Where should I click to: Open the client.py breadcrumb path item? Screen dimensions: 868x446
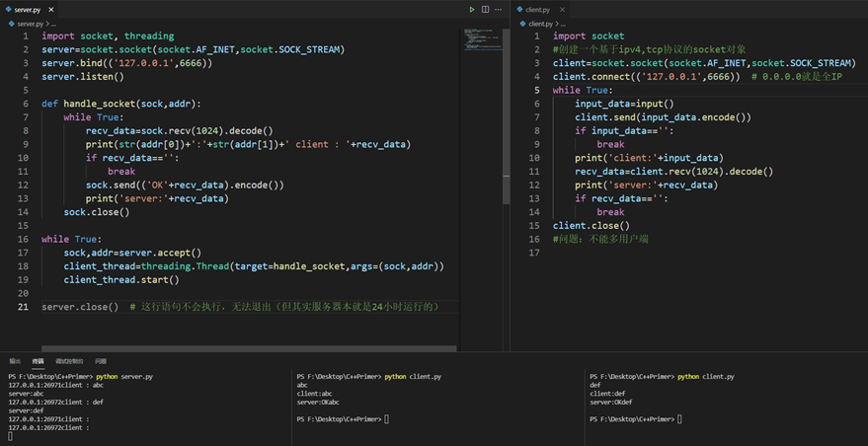[x=540, y=24]
